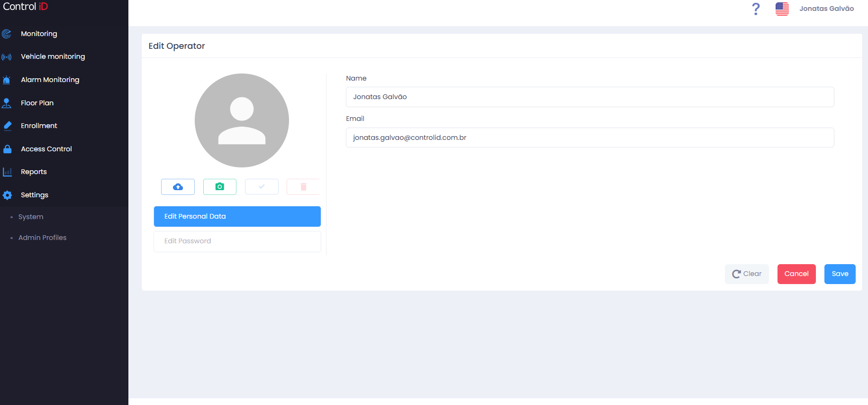868x405 pixels.
Task: Click the red Cancel button
Action: 796,274
